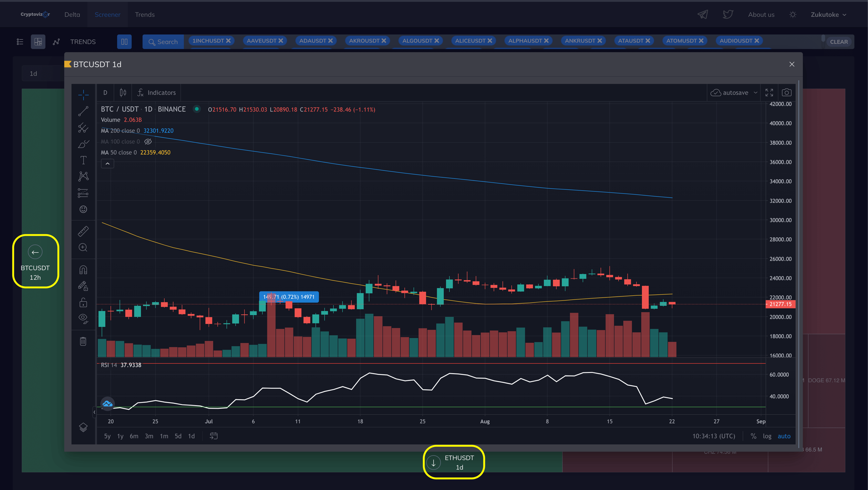This screenshot has width=868, height=490.
Task: Open fullscreen chart mode
Action: click(769, 93)
